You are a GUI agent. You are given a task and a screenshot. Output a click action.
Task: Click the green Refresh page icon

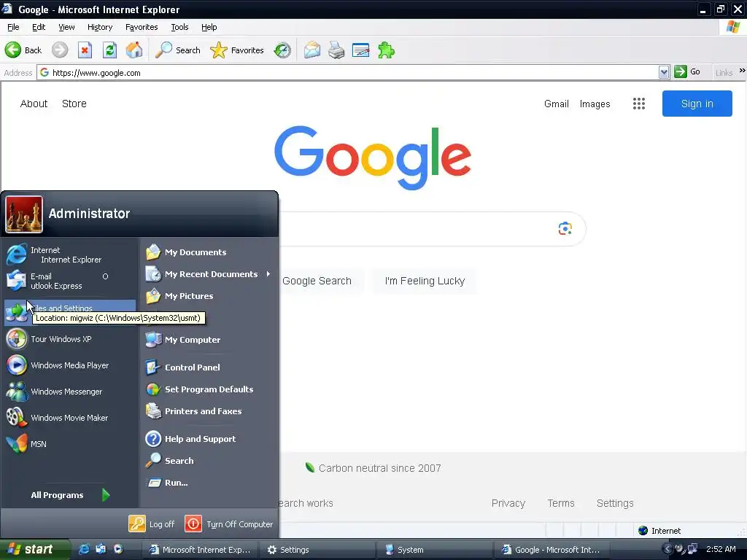point(109,50)
